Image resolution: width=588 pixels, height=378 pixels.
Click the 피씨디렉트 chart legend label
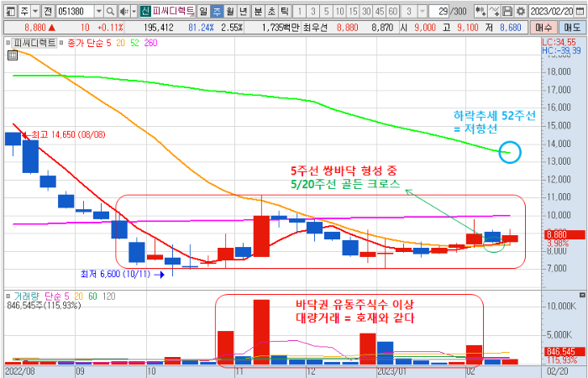[34, 43]
